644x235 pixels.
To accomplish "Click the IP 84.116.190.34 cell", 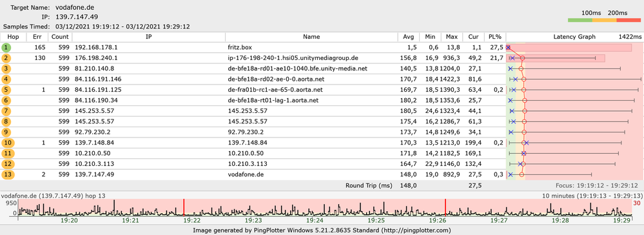I will pyautogui.click(x=97, y=101).
